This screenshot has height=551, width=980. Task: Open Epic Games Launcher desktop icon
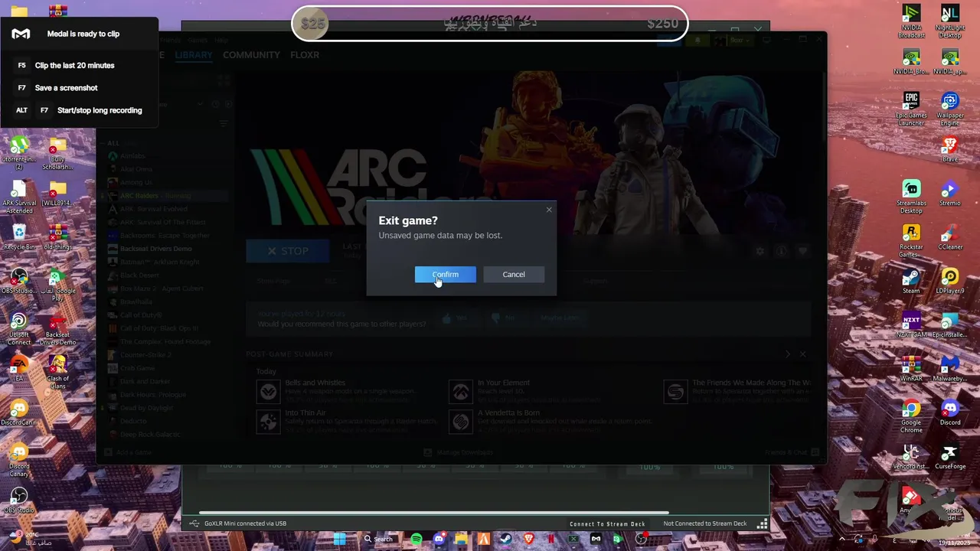(911, 109)
